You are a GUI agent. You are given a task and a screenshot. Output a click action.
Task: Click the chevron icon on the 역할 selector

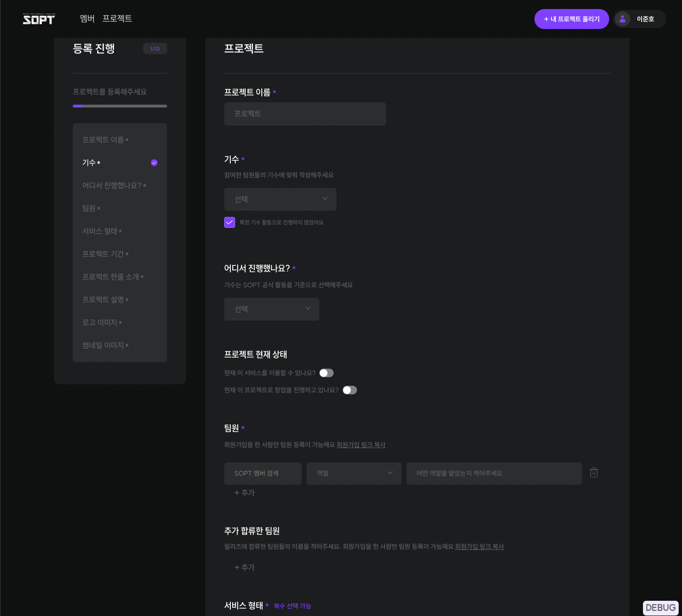[390, 473]
